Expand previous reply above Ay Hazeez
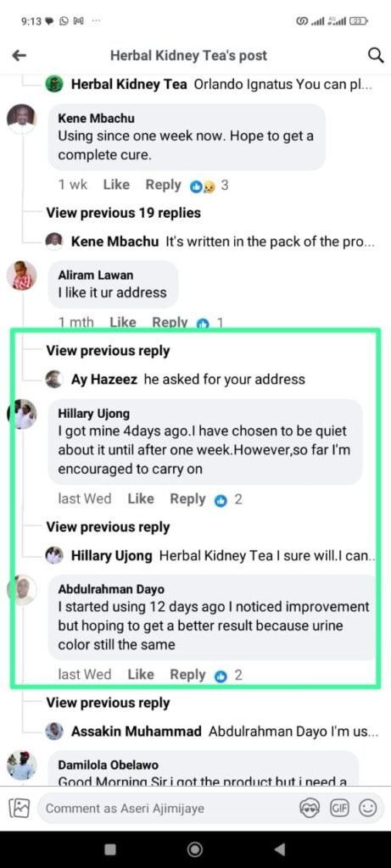 pyautogui.click(x=108, y=350)
